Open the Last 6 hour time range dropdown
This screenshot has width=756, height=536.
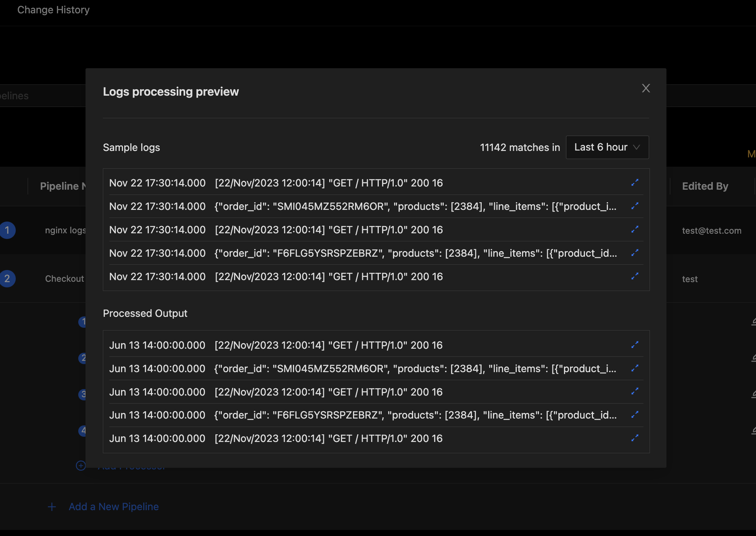click(607, 147)
